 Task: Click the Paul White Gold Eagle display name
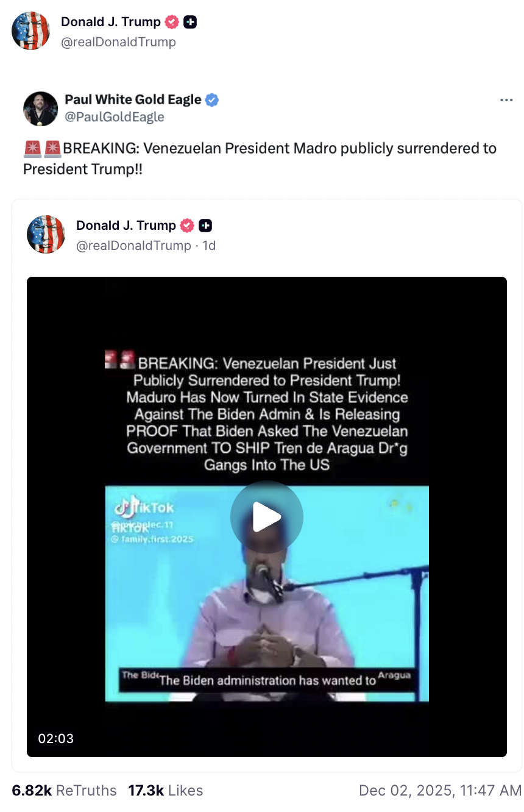coord(133,99)
